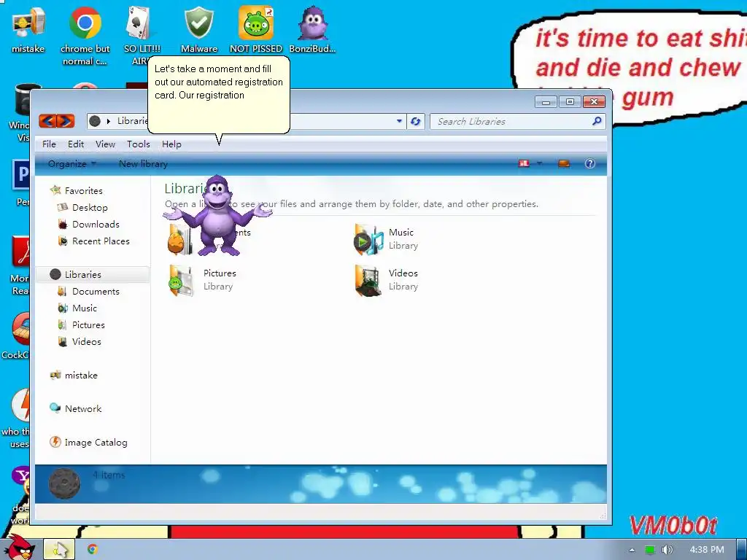
Task: Click the Explorer taskbar button
Action: point(60,550)
